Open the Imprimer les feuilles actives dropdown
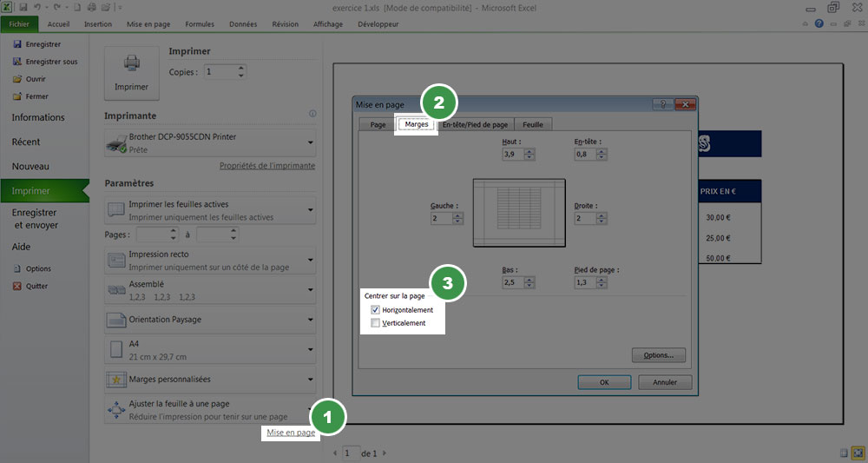 coord(210,210)
